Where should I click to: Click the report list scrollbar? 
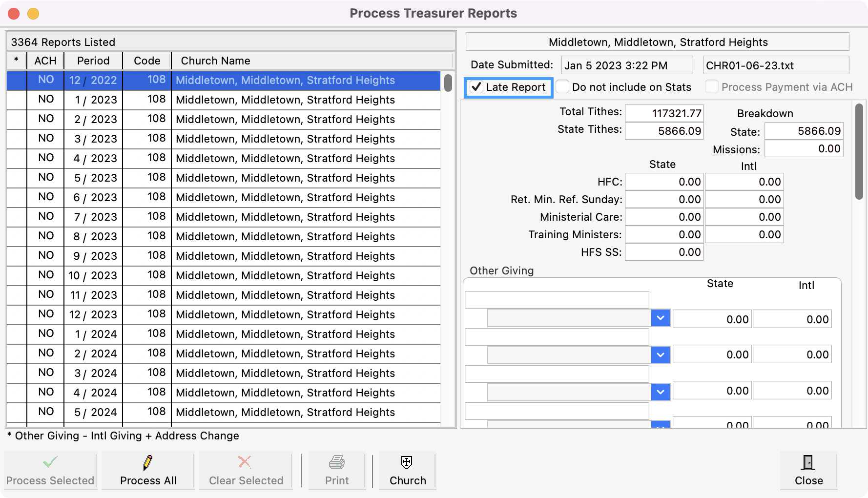[448, 83]
